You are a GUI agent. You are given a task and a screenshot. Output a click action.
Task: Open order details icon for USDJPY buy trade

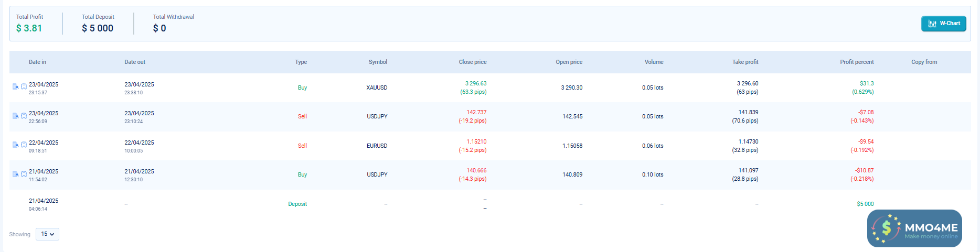15,174
